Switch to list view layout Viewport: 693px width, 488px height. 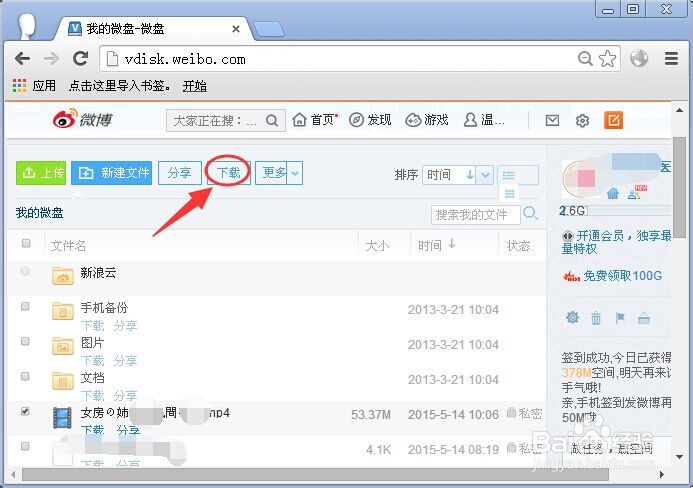(x=508, y=175)
